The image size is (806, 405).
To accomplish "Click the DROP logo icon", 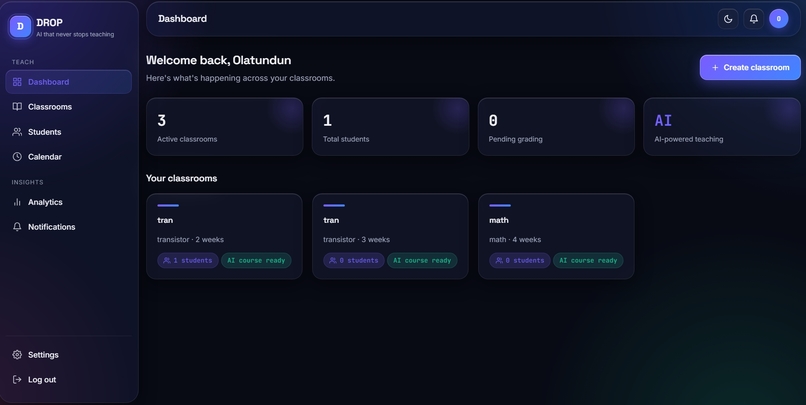I will (x=20, y=26).
